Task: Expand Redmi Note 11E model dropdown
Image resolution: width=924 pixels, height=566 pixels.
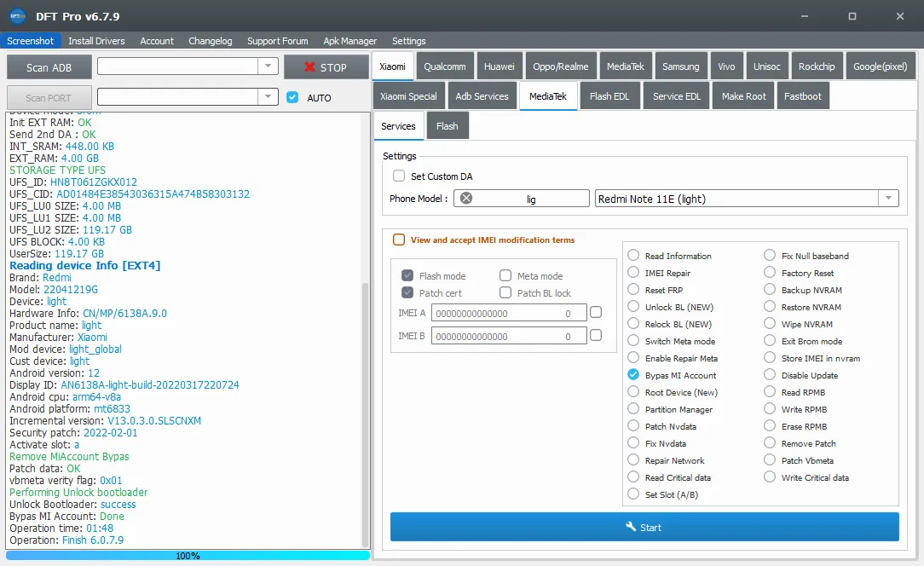Action: [x=888, y=199]
